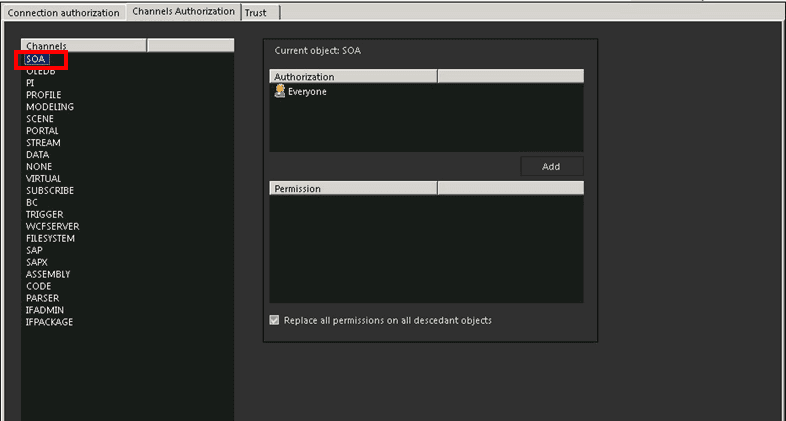Select the ASSEMBLY channel
The height and width of the screenshot is (421, 786).
pyautogui.click(x=48, y=274)
